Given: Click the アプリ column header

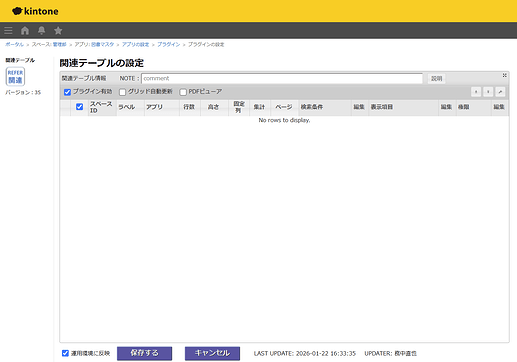Looking at the screenshot, I should tap(162, 107).
